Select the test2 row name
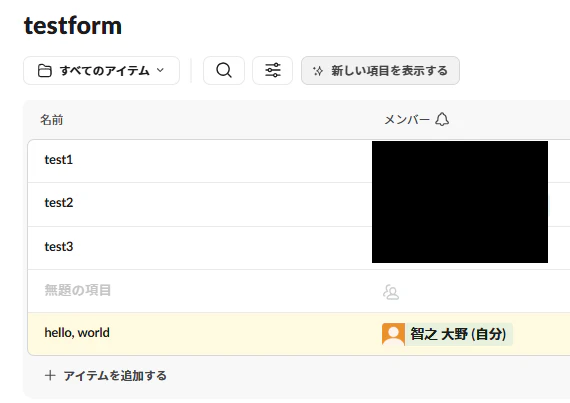Image resolution: width=570 pixels, height=403 pixels. [59, 203]
